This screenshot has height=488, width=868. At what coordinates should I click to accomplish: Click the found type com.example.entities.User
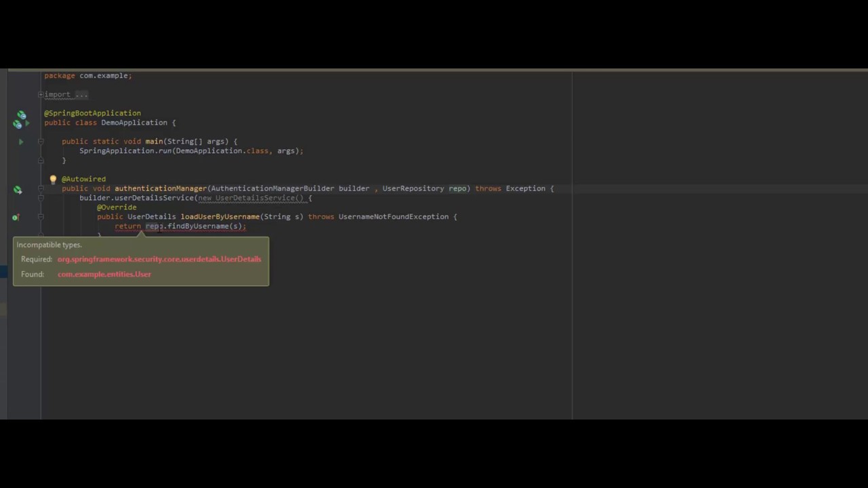click(104, 274)
